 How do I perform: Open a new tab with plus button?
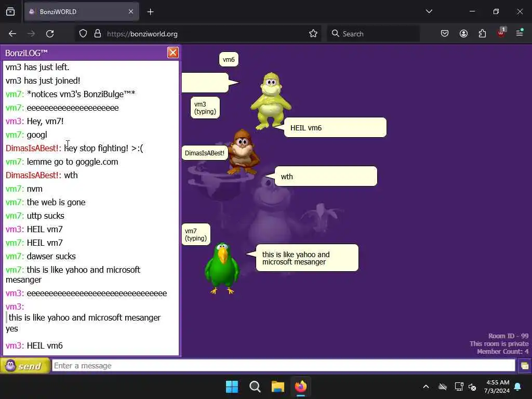point(150,12)
